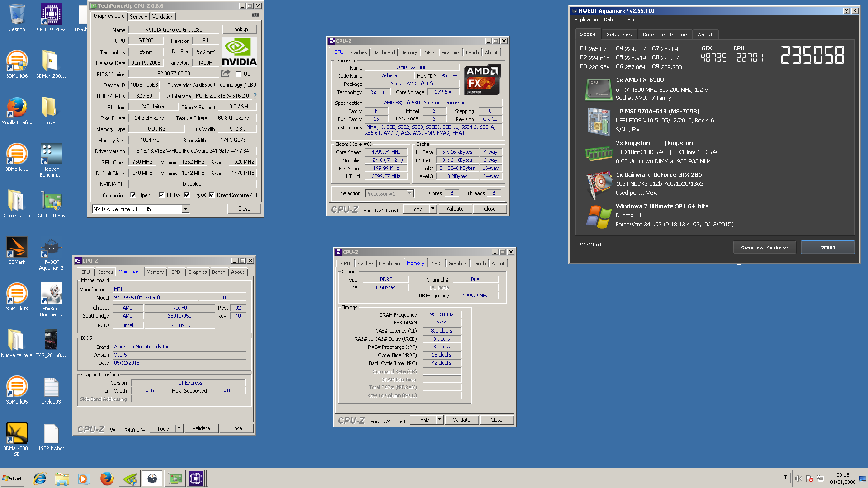Launch the Mozilla Firefox desktop shortcut
The image size is (868, 488).
pos(17,111)
